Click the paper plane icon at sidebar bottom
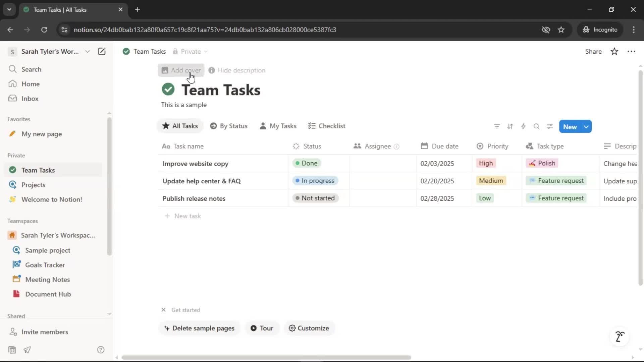644x362 pixels. point(27,350)
